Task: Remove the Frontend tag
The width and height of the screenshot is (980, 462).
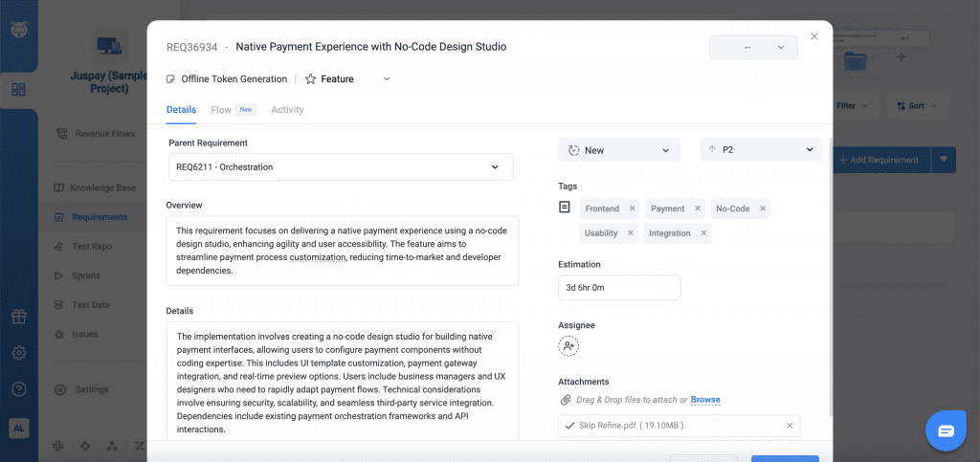Action: (632, 209)
